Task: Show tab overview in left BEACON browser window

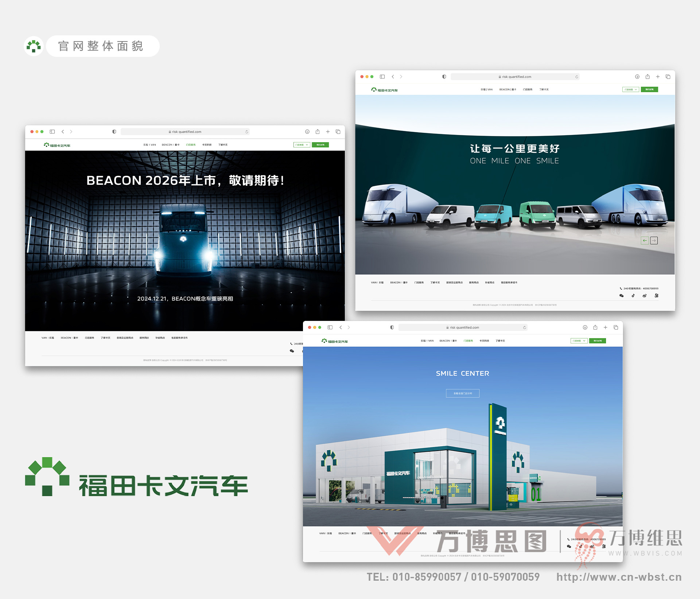Action: pos(338,132)
